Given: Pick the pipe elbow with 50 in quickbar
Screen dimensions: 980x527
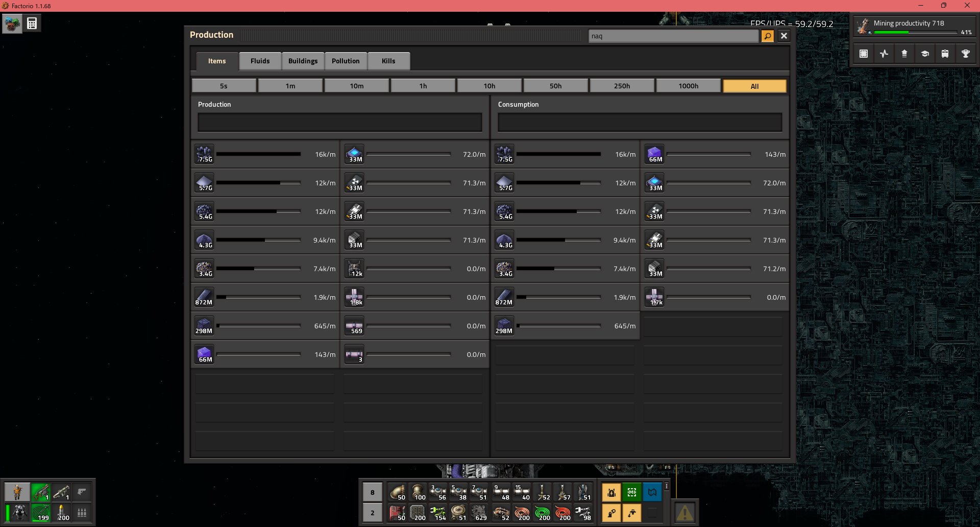Looking at the screenshot, I should (x=397, y=492).
